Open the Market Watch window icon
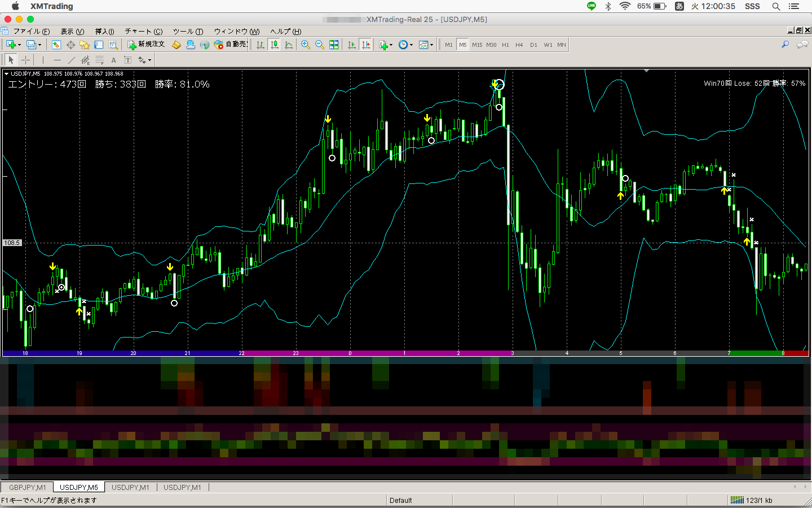This screenshot has height=508, width=812. [x=56, y=45]
